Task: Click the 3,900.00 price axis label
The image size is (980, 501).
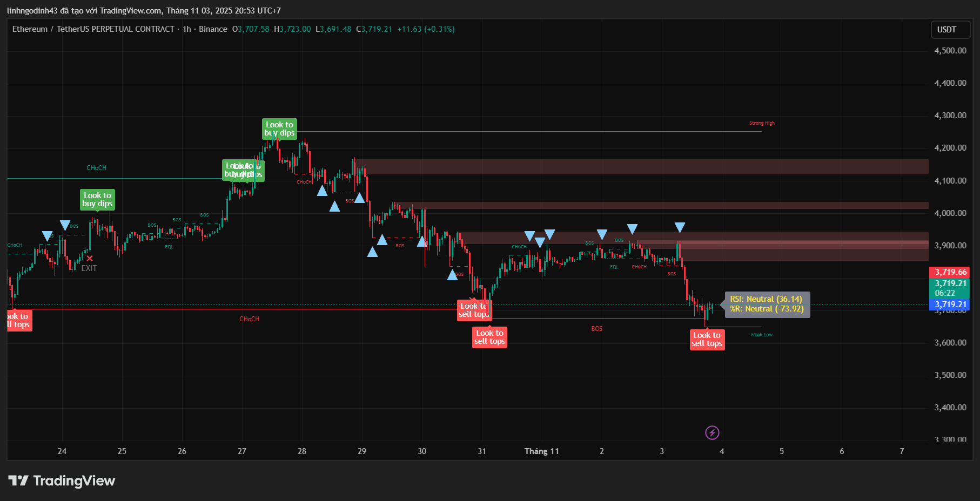Action: coord(950,246)
